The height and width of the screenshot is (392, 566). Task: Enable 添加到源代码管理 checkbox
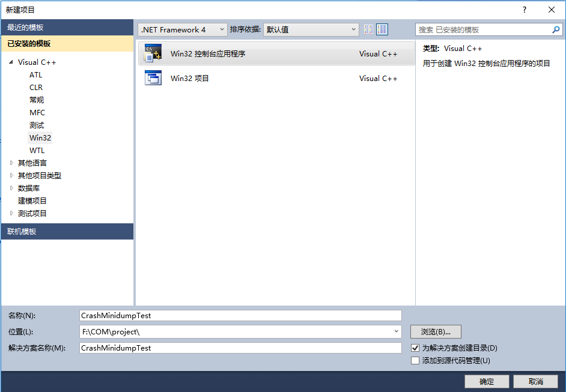415,361
